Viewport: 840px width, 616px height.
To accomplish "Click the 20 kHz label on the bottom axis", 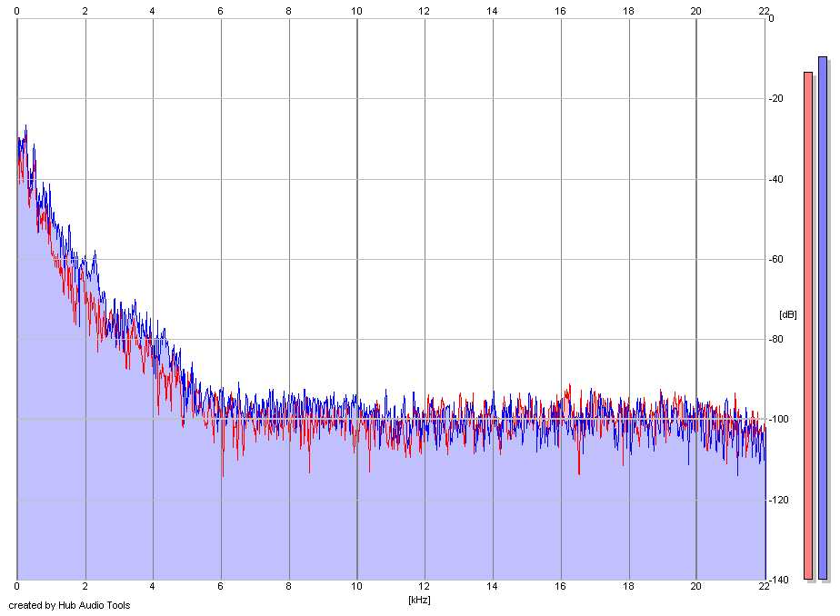I will (695, 586).
